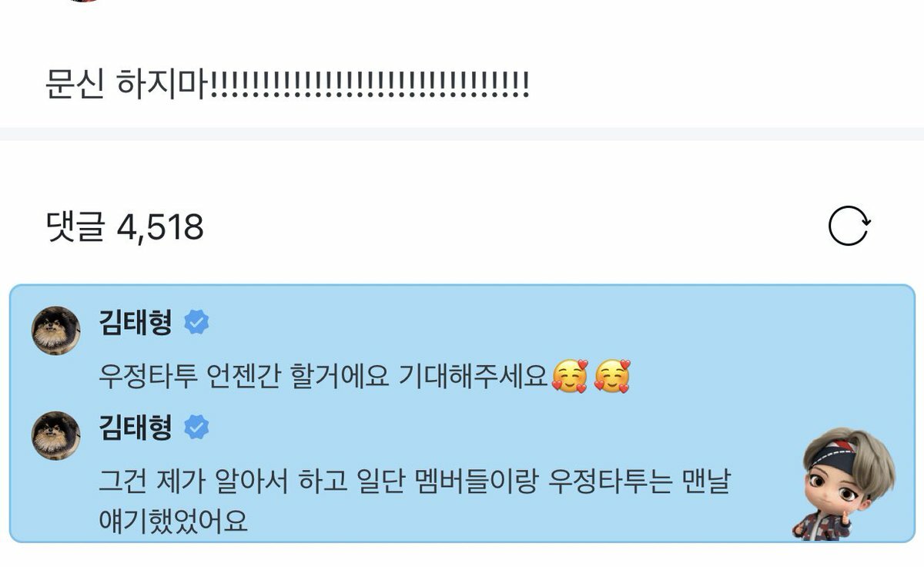Click the gray divider below the post
The image size is (924, 567).
click(x=462, y=134)
